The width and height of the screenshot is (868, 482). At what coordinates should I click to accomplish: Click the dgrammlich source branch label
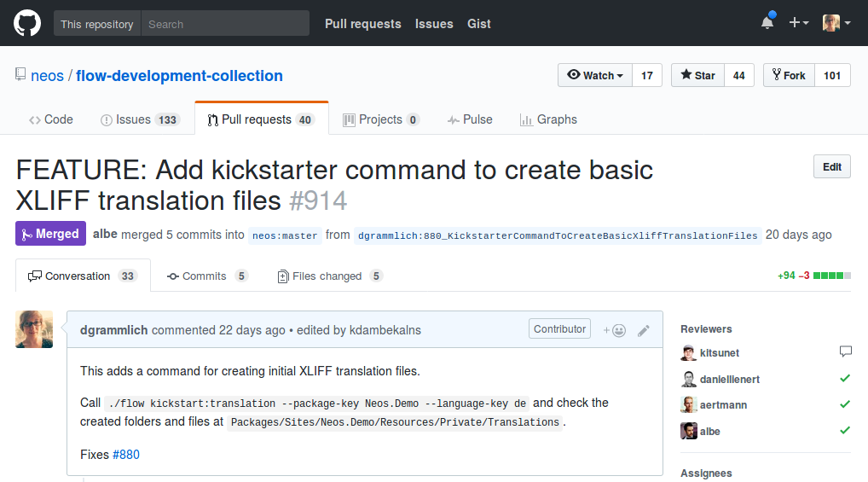click(x=558, y=235)
